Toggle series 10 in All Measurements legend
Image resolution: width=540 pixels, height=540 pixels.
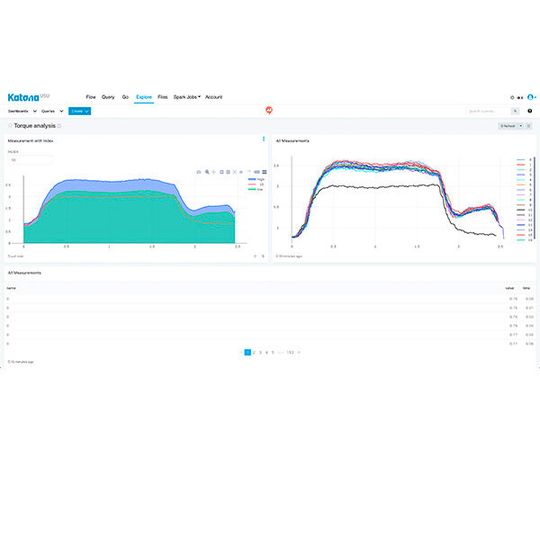point(525,210)
